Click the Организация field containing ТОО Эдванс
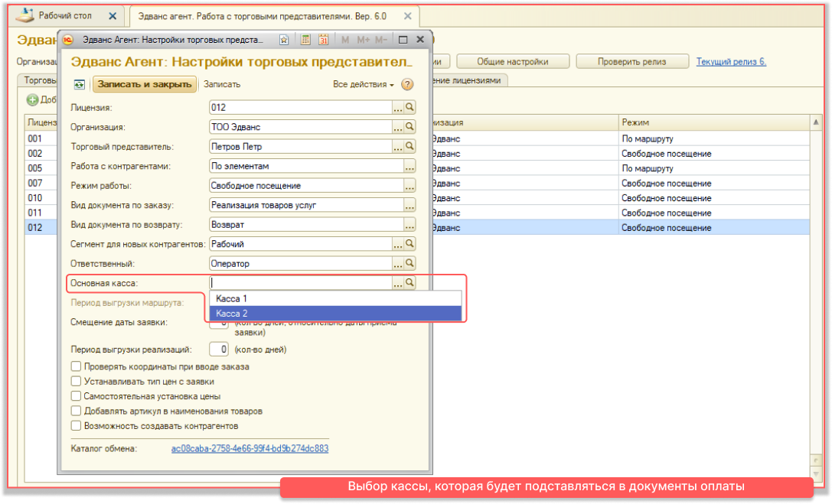This screenshot has width=832, height=504. 301,127
